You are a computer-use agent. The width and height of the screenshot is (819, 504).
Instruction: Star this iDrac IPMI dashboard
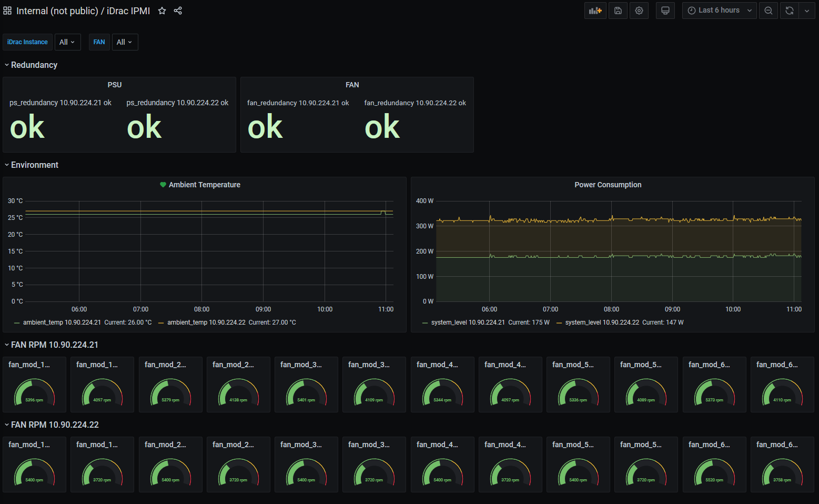coord(162,11)
